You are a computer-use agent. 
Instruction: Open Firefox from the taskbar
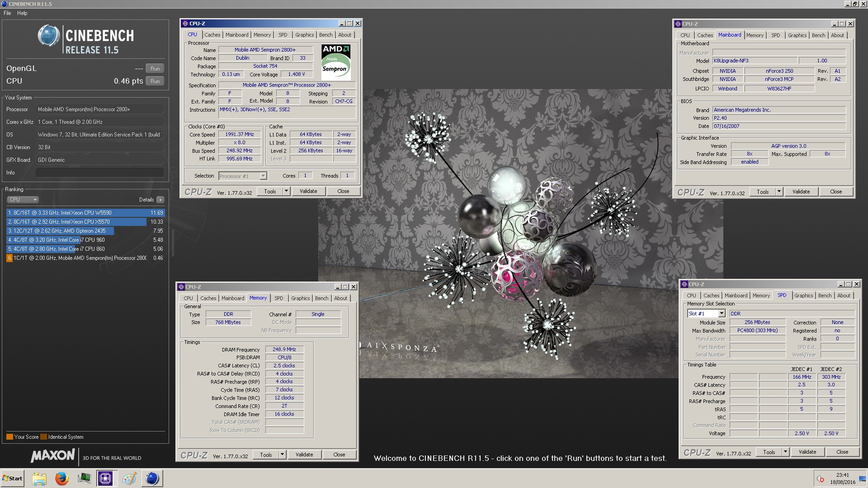pyautogui.click(x=61, y=479)
